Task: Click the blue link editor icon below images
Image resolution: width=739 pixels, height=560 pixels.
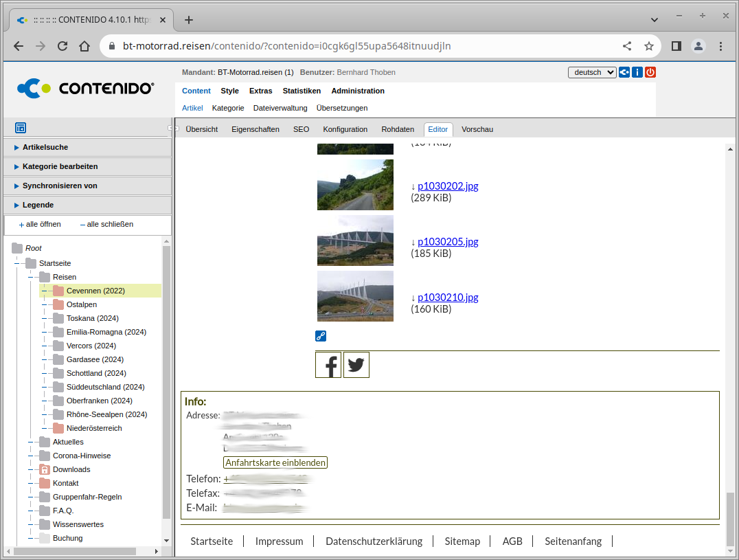Action: [x=321, y=336]
